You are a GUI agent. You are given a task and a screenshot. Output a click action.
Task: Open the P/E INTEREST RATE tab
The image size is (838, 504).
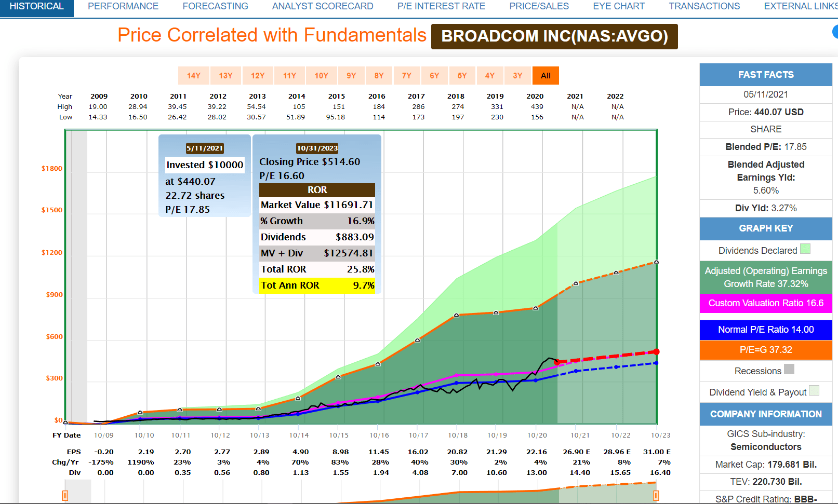(441, 7)
